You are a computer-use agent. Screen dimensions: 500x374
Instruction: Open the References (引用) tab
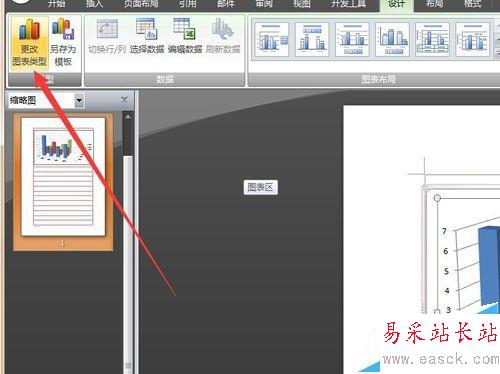click(188, 4)
